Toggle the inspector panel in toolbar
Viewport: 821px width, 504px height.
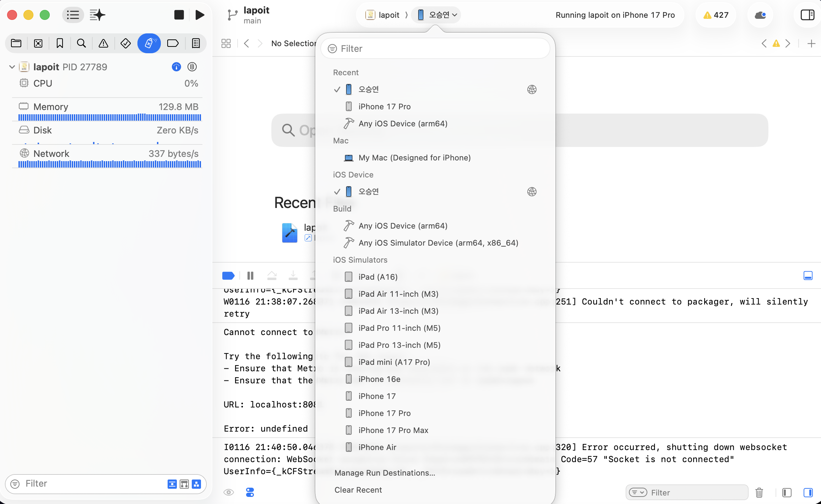[808, 15]
